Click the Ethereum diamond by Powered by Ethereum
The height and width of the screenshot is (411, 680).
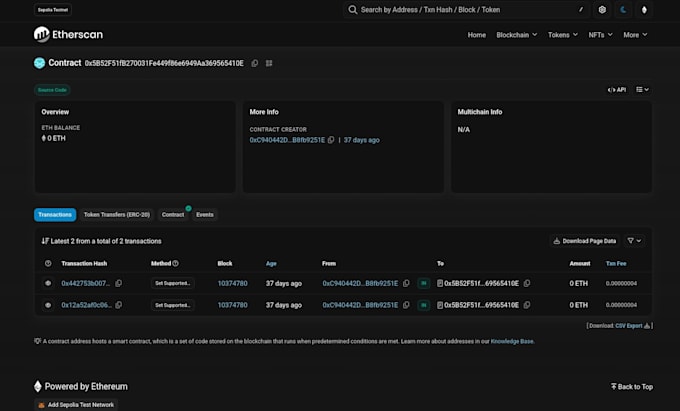coord(38,386)
